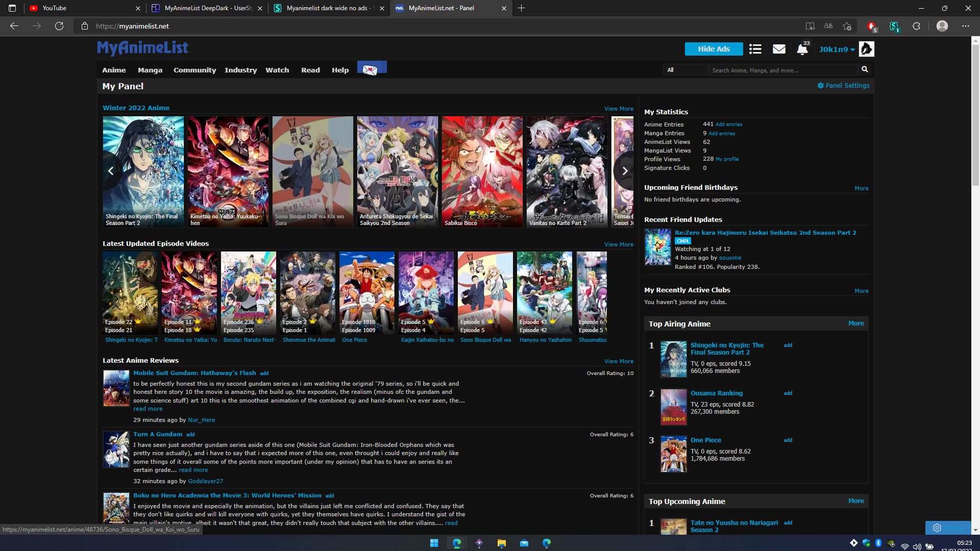The image size is (980, 551).
Task: Open the Stylus extension icon
Action: tap(894, 26)
